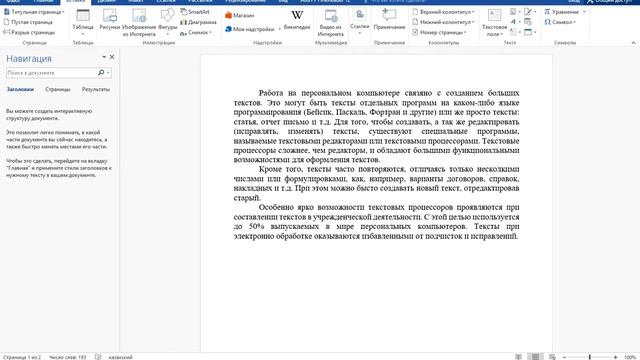Click the Рисунки pictures icon

109,20
